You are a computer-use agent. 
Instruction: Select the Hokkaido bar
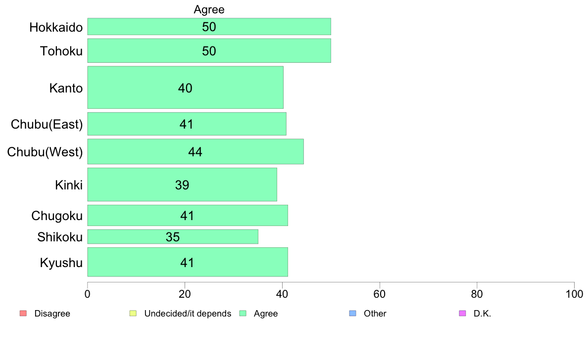point(209,27)
